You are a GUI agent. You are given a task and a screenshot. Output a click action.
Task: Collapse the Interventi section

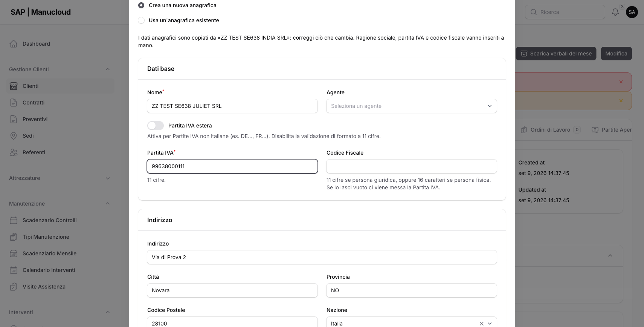[x=108, y=312]
